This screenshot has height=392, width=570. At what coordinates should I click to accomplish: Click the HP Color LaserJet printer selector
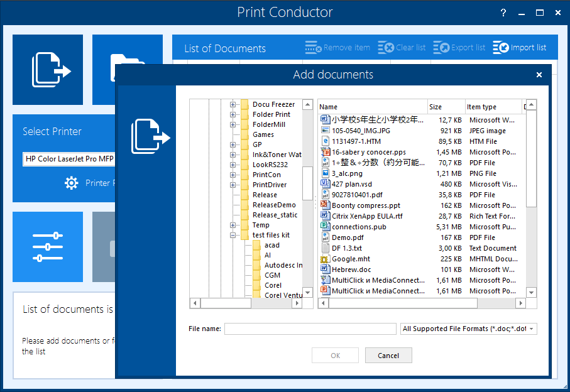pos(68,159)
